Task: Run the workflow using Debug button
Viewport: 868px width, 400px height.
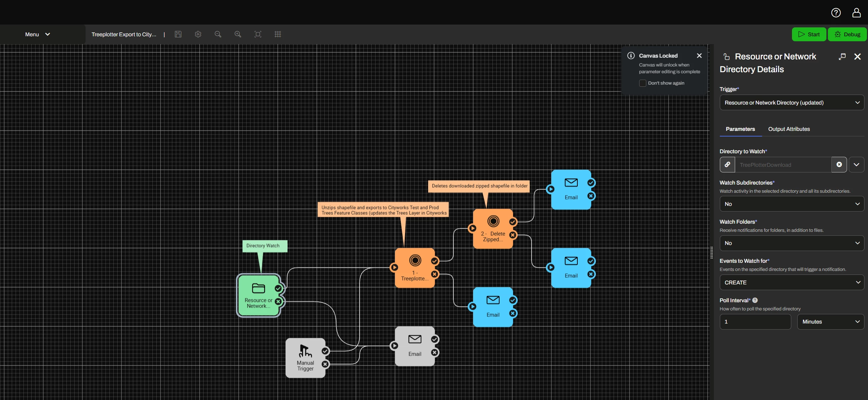Action: click(847, 34)
